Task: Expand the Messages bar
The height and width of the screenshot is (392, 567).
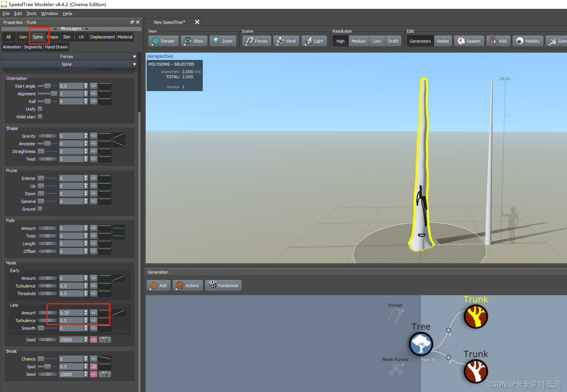Action: click(71, 28)
